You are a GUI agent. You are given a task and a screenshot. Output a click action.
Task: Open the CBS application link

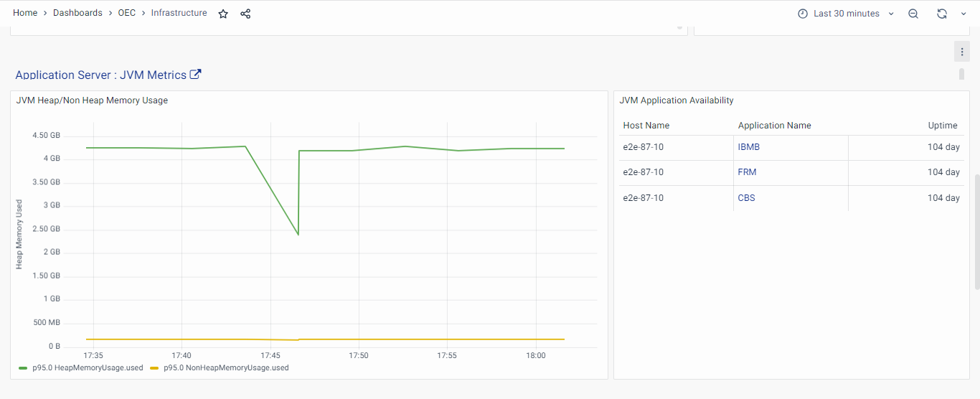(x=746, y=198)
